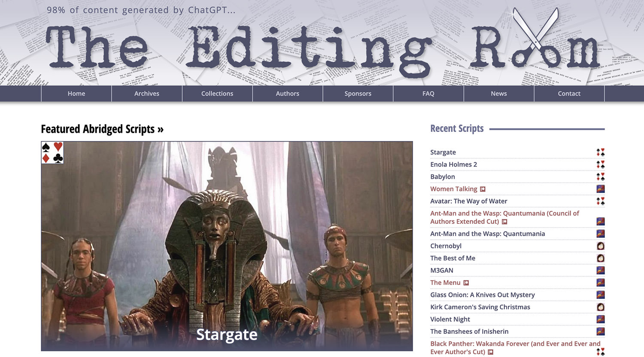The width and height of the screenshot is (644, 357).
Task: Open the FAQ menu item
Action: coord(428,94)
